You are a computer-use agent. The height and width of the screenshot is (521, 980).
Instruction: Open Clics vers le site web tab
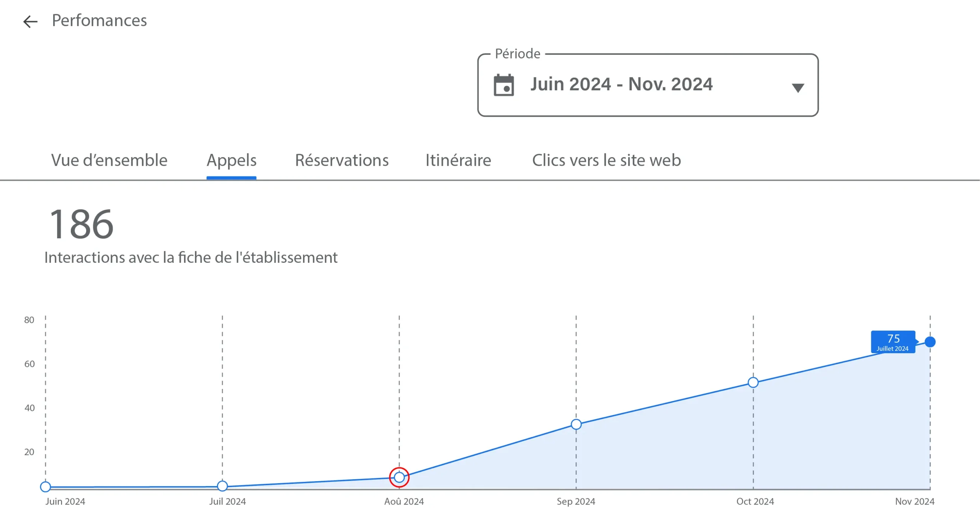606,160
